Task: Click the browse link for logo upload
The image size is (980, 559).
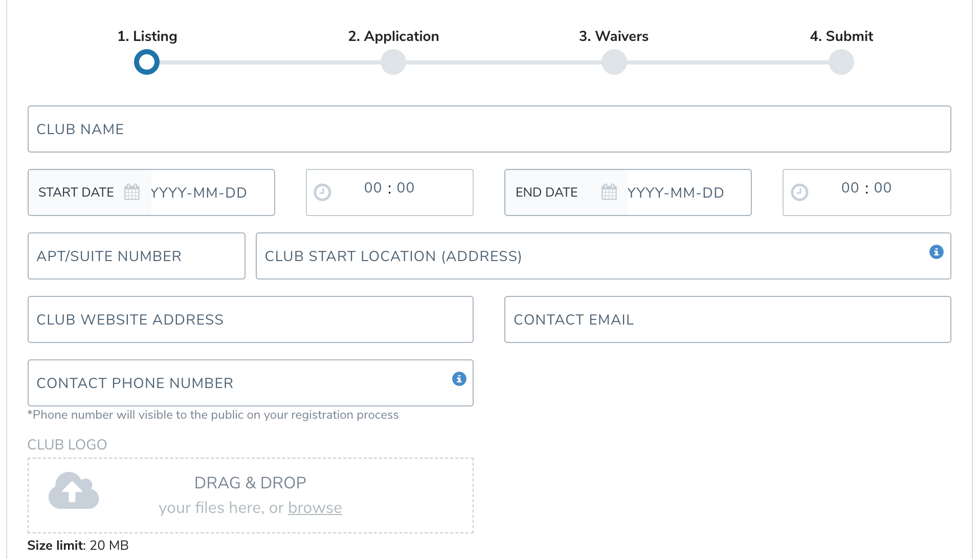Action: point(315,508)
